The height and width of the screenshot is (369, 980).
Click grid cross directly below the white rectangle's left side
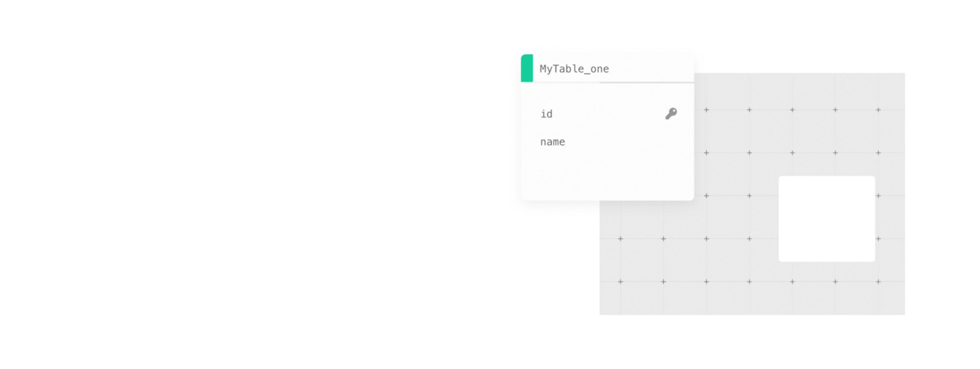[792, 281]
